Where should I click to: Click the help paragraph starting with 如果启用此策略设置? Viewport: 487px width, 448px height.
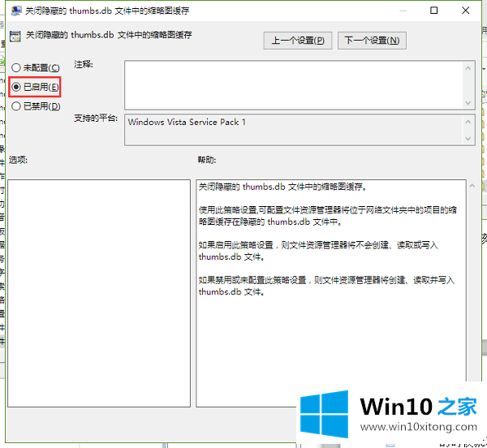click(x=318, y=251)
